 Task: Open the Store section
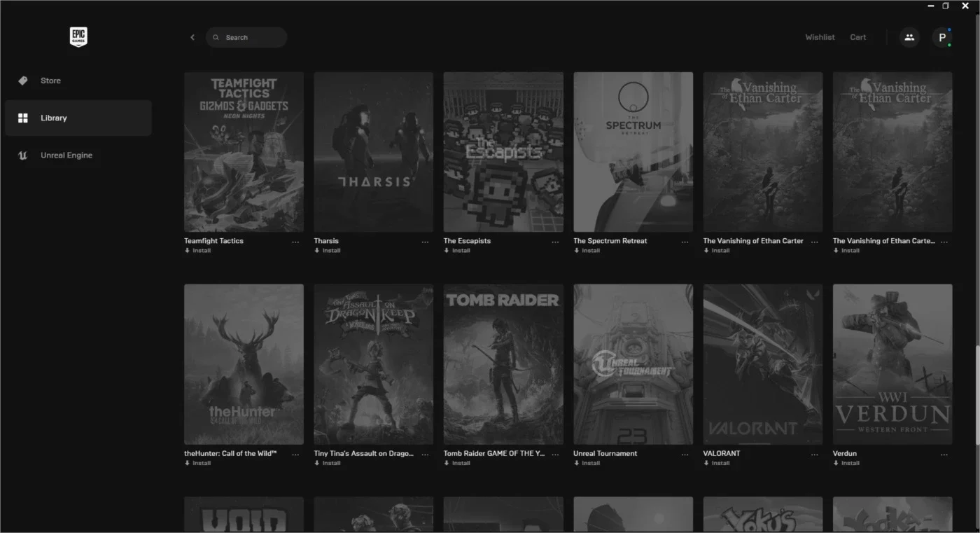click(x=78, y=81)
